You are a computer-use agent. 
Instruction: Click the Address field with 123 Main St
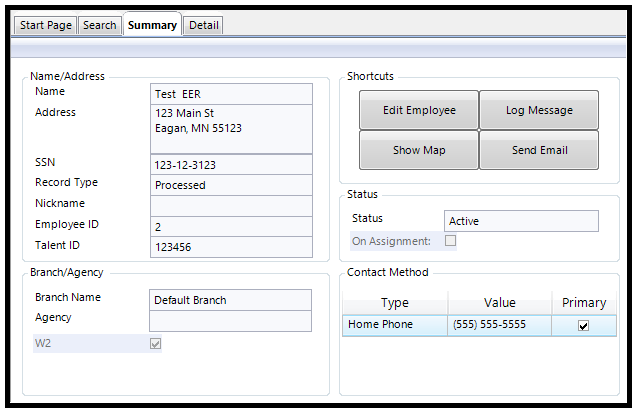(x=231, y=129)
